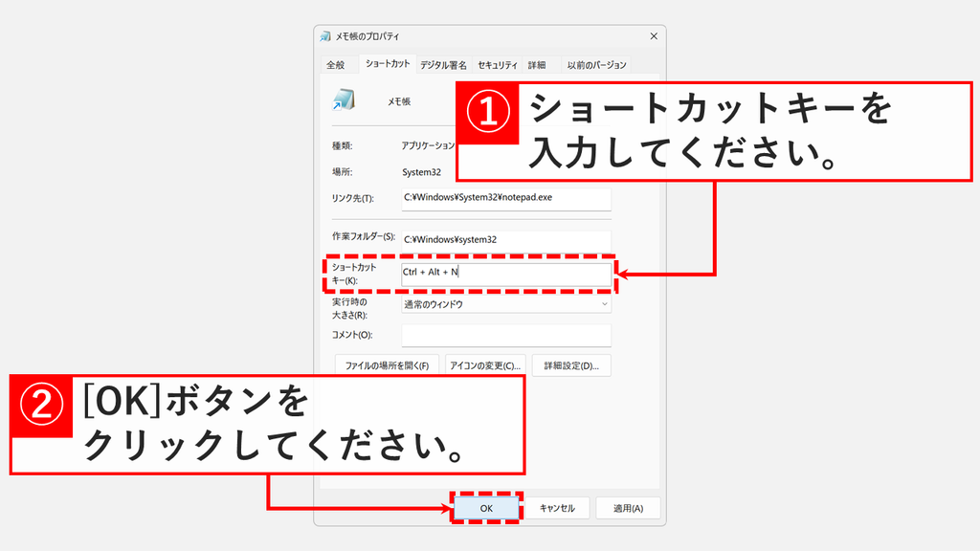The height and width of the screenshot is (551, 980).
Task: Switch to the 詳細 tab
Action: [x=537, y=65]
